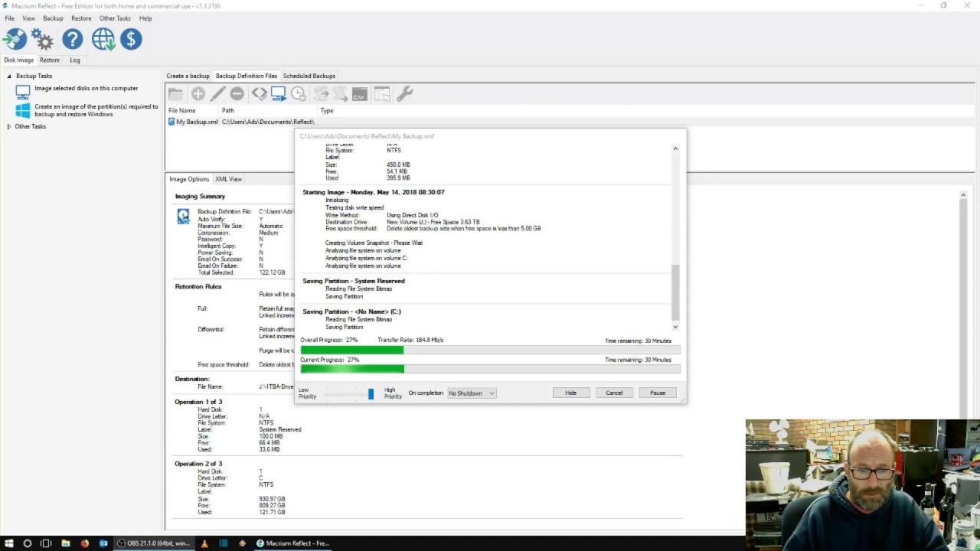This screenshot has width=980, height=551.
Task: Open the File menu
Action: (9, 18)
